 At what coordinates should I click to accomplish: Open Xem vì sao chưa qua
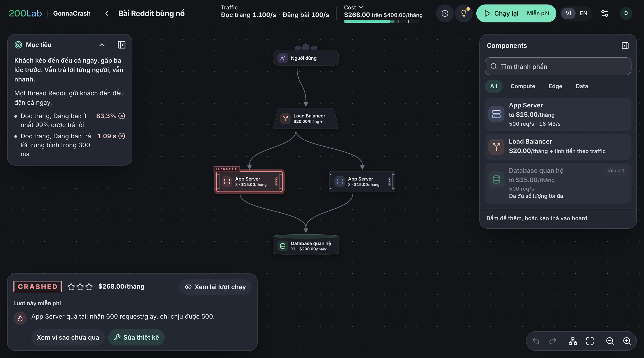tap(68, 337)
